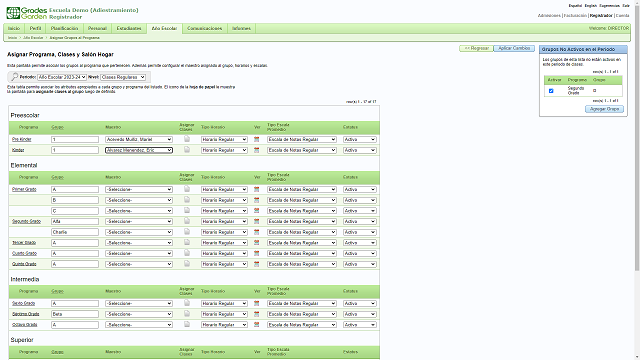Open Maestro dropdown for Primer Grado A
The height and width of the screenshot is (360, 640).
pos(139,189)
